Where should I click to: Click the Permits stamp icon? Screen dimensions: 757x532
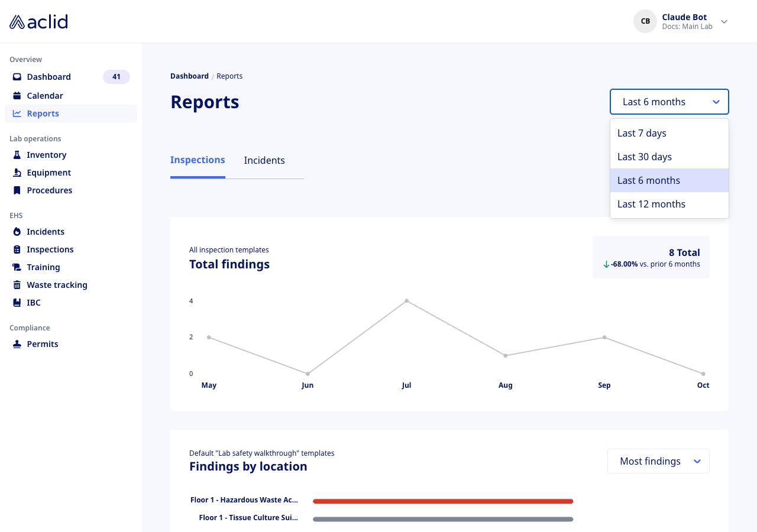click(17, 344)
